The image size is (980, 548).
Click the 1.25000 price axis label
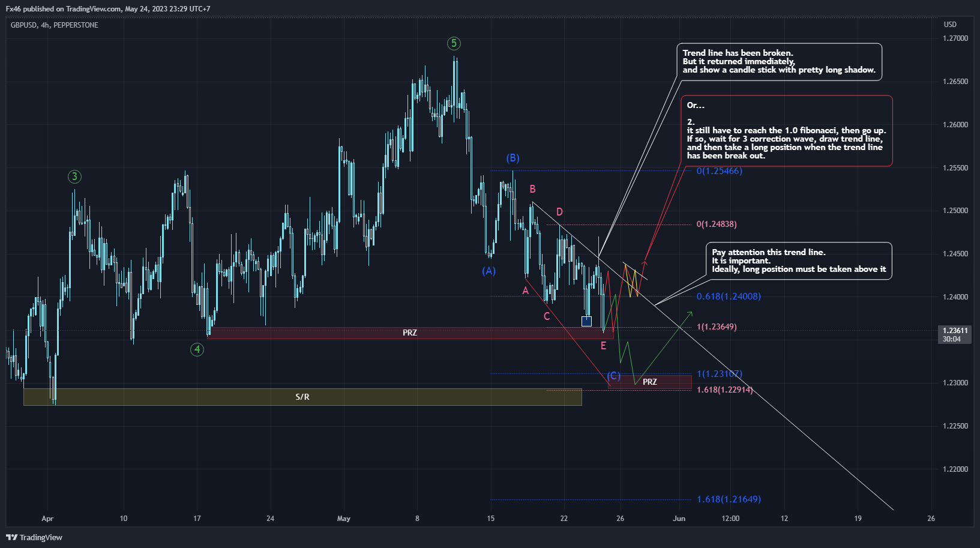coord(955,211)
